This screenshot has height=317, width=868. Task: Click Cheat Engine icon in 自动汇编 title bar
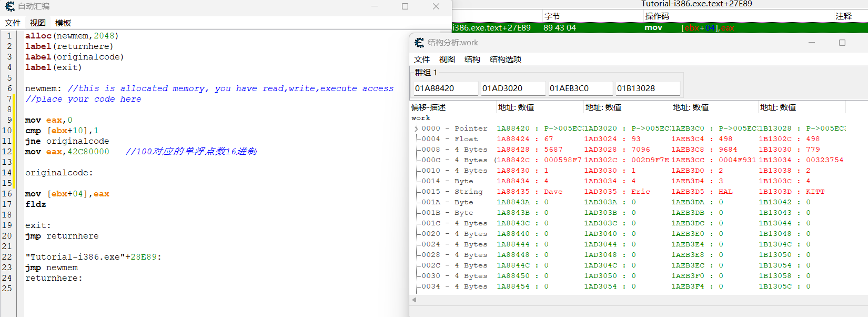point(9,6)
